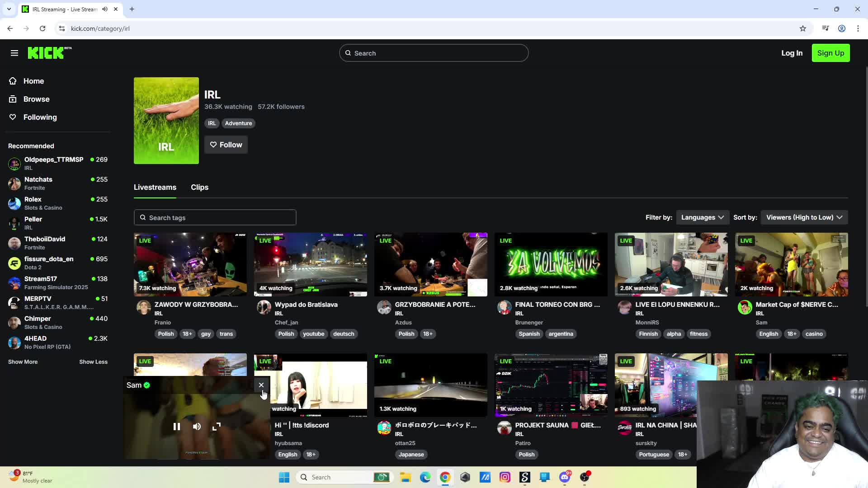868x488 pixels.
Task: Click 4HEAD avatar in Recommended
Action: click(14, 343)
